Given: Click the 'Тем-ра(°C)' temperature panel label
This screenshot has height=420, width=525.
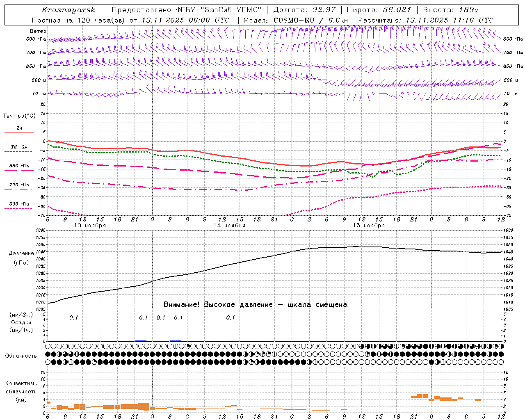Looking at the screenshot, I should tap(19, 116).
